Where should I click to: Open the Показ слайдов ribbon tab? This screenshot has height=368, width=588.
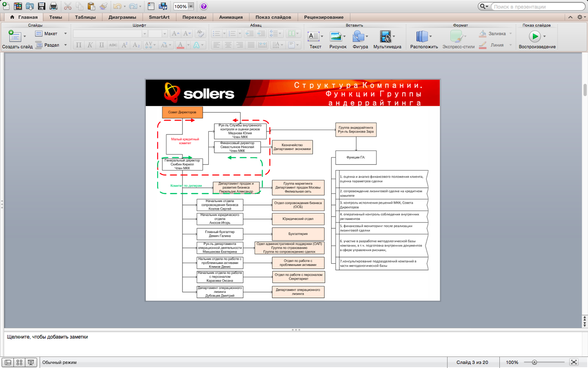(x=273, y=17)
